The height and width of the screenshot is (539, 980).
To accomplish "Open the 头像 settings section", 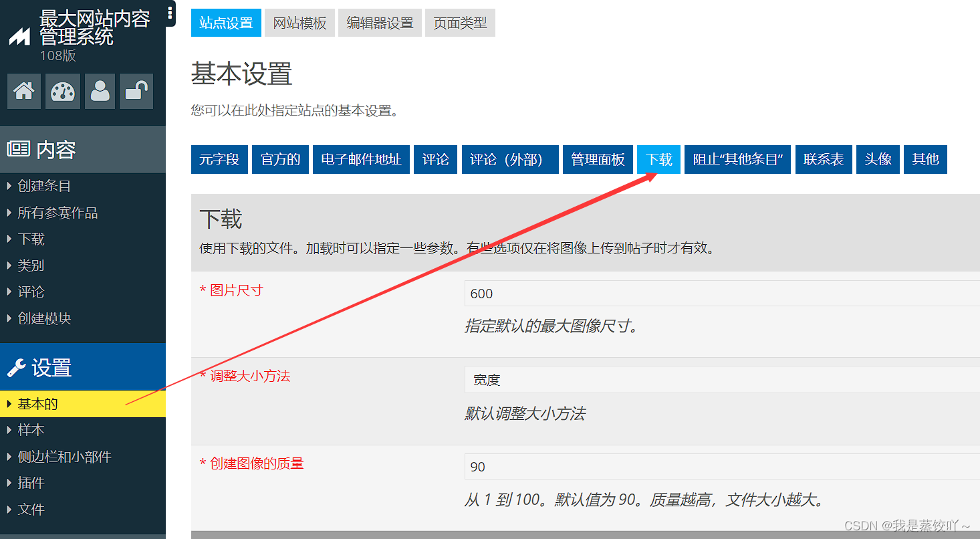I will click(x=878, y=159).
